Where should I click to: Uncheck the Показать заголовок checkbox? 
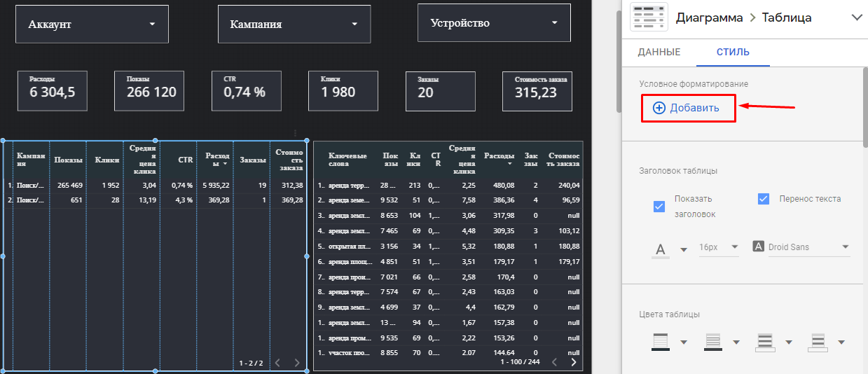(x=659, y=207)
